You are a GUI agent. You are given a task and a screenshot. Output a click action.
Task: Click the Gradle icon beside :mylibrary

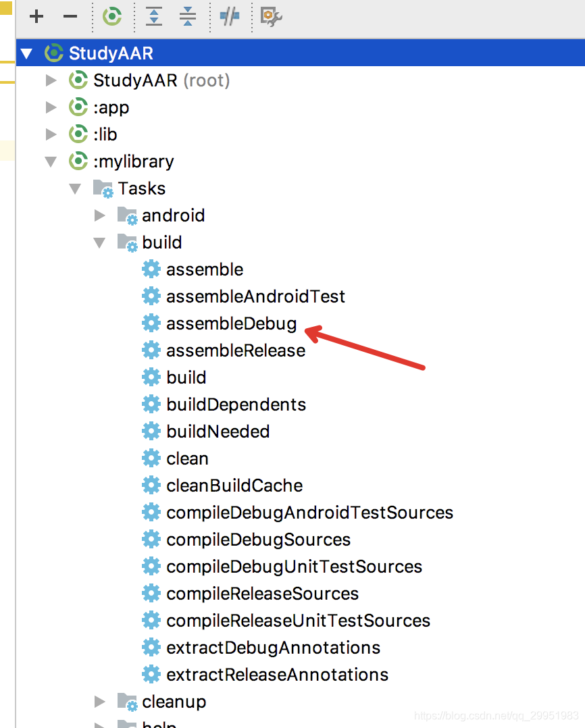click(x=78, y=161)
